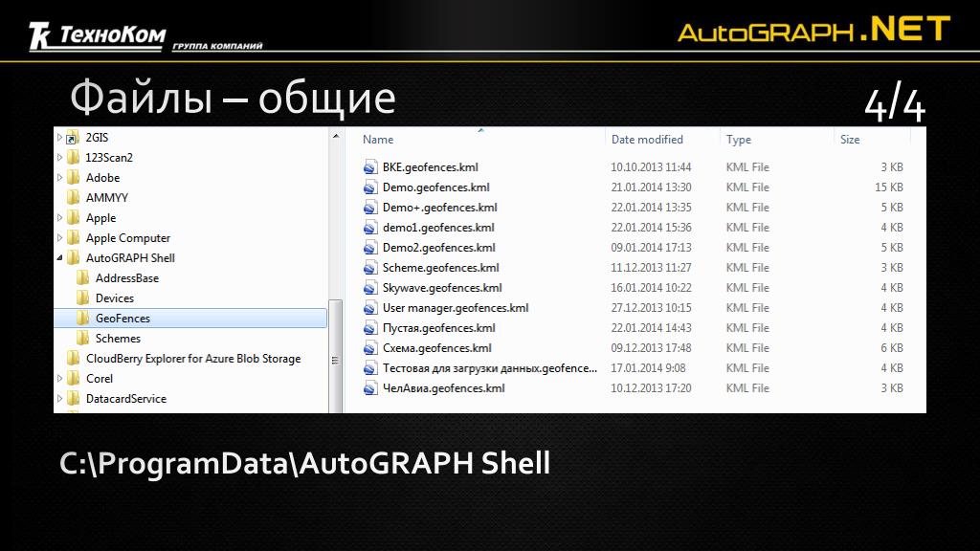Screen dimensions: 980x551
Task: Expand the Apple tree node
Action: coord(59,218)
